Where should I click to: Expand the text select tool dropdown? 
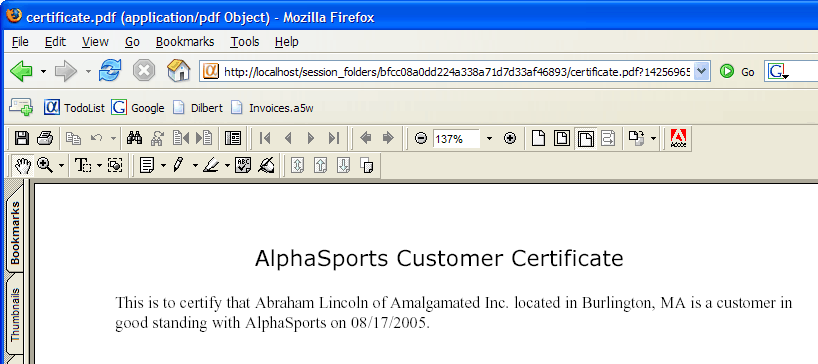[x=99, y=166]
